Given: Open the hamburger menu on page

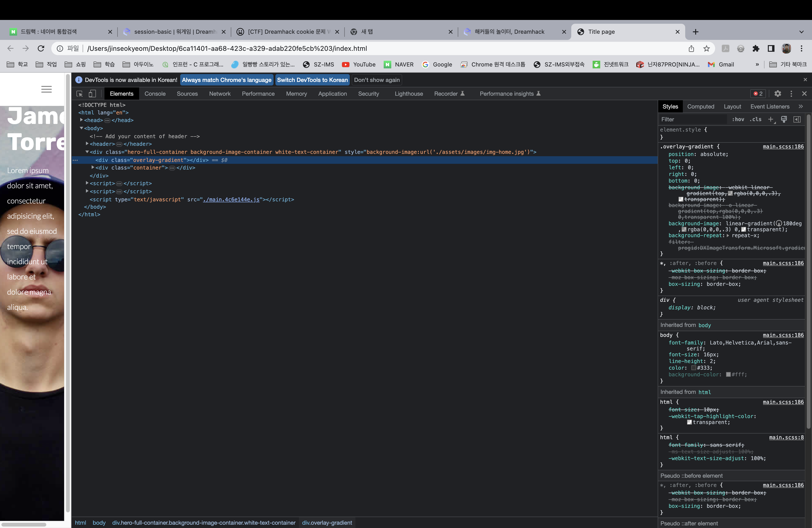Looking at the screenshot, I should coord(46,89).
